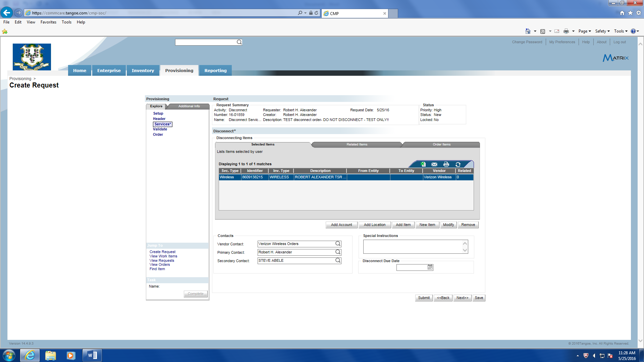Screen dimensions: 644x362
Task: Expand the browser Tools command dropdown
Action: (x=621, y=31)
